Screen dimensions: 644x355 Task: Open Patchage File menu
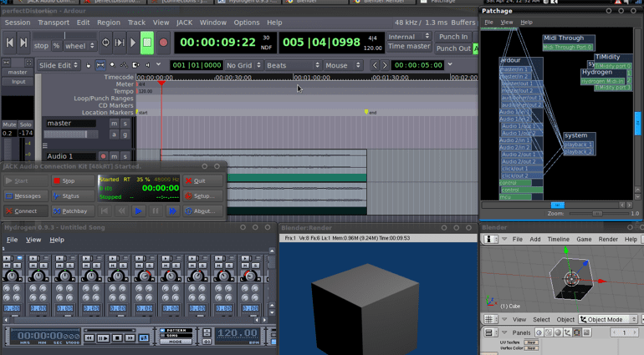[488, 23]
